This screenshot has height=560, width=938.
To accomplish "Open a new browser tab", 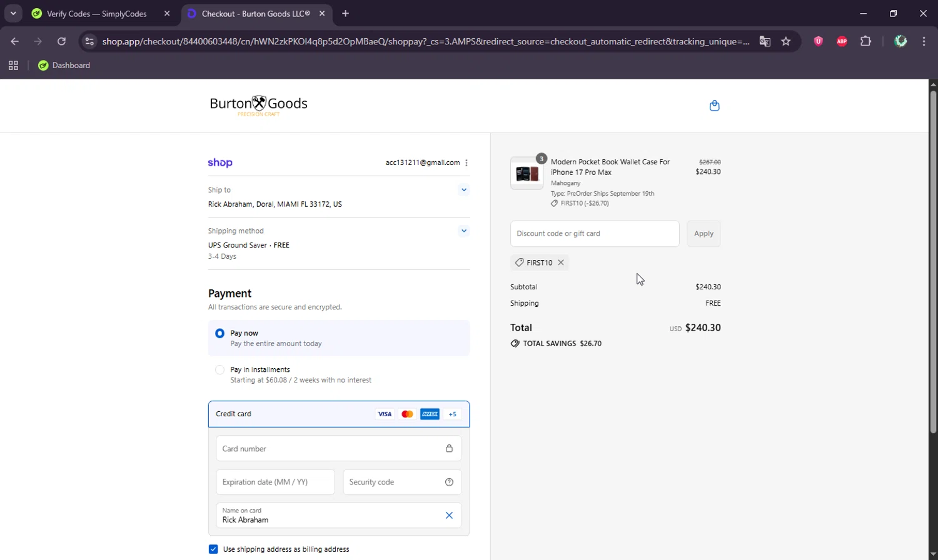I will (345, 13).
